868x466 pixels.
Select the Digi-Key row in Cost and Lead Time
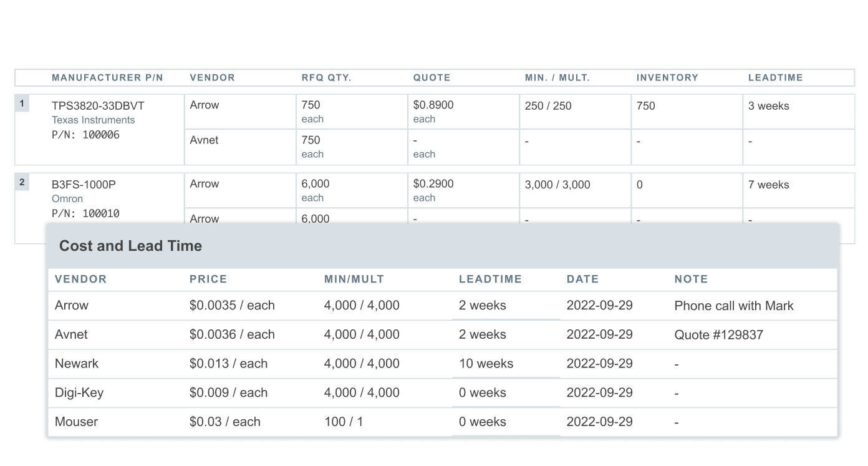coord(443,393)
